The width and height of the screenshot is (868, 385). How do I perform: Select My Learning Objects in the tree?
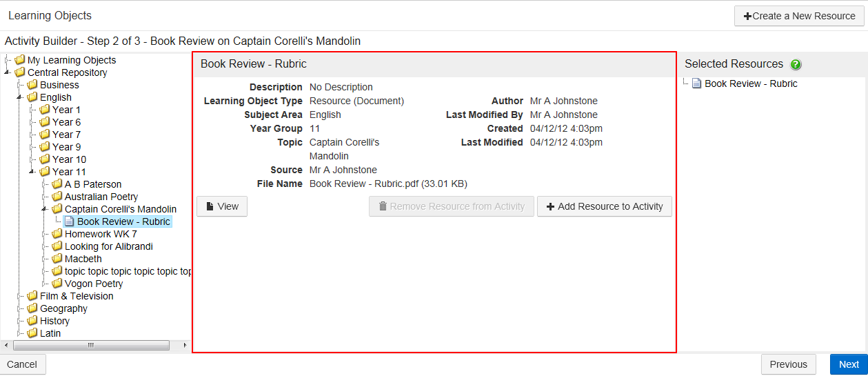(72, 60)
